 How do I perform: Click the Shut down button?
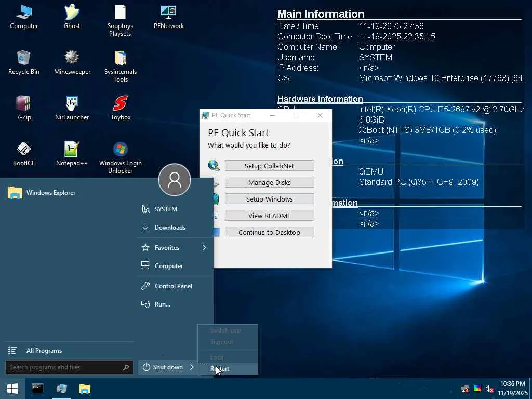[163, 367]
